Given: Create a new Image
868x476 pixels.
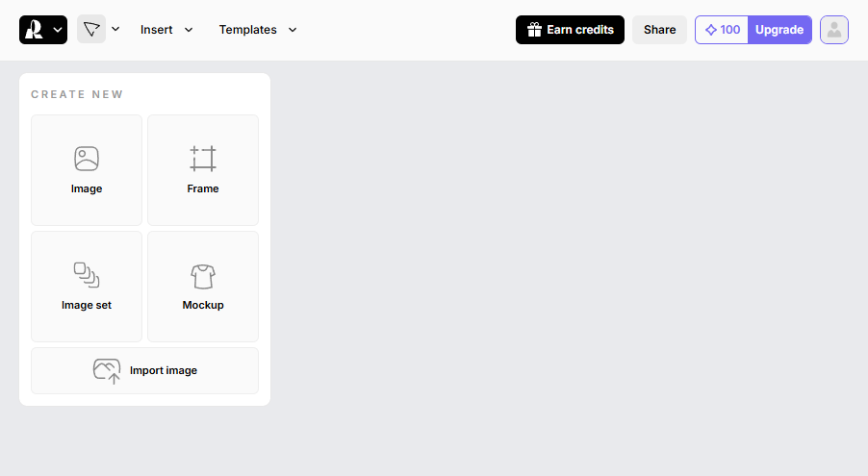Looking at the screenshot, I should pyautogui.click(x=87, y=170).
